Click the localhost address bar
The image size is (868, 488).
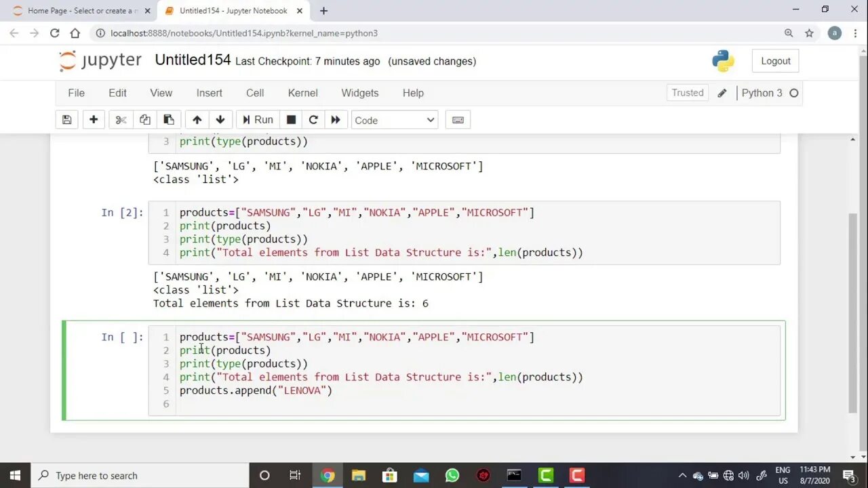434,33
